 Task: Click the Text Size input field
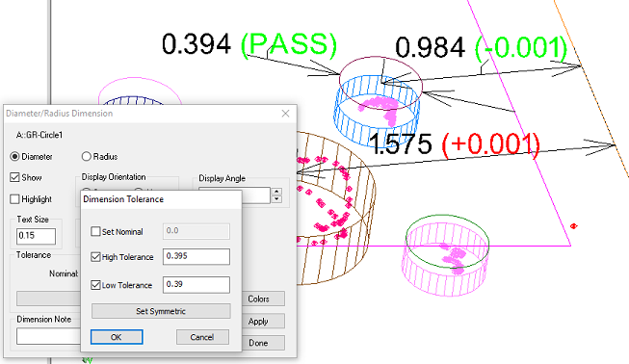[x=36, y=236]
